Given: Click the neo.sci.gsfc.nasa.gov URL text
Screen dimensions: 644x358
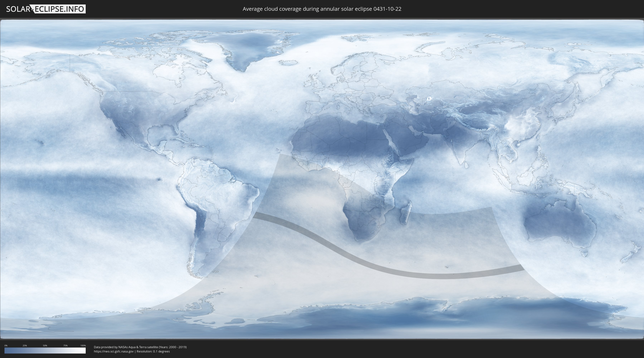Looking at the screenshot, I should 114,351.
